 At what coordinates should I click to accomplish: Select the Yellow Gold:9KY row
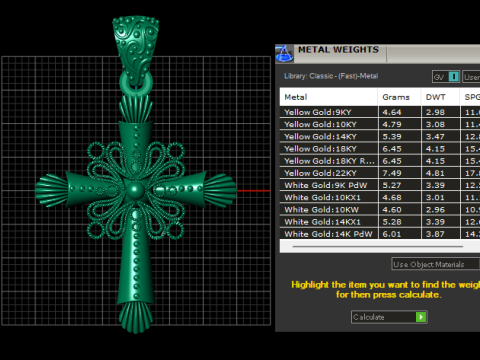click(380, 112)
